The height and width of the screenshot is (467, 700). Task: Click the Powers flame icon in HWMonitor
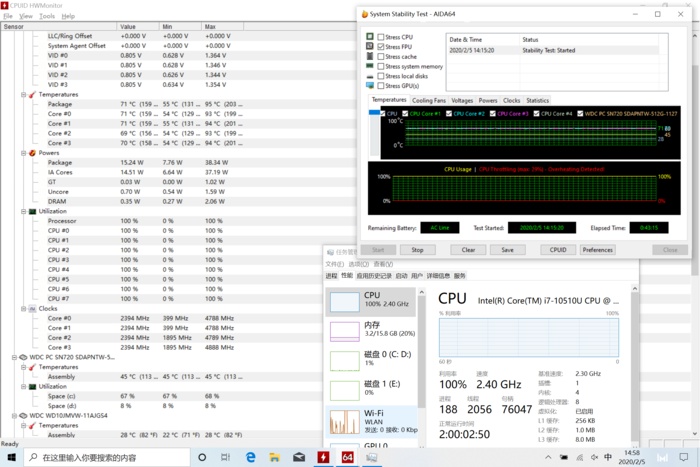[x=32, y=153]
